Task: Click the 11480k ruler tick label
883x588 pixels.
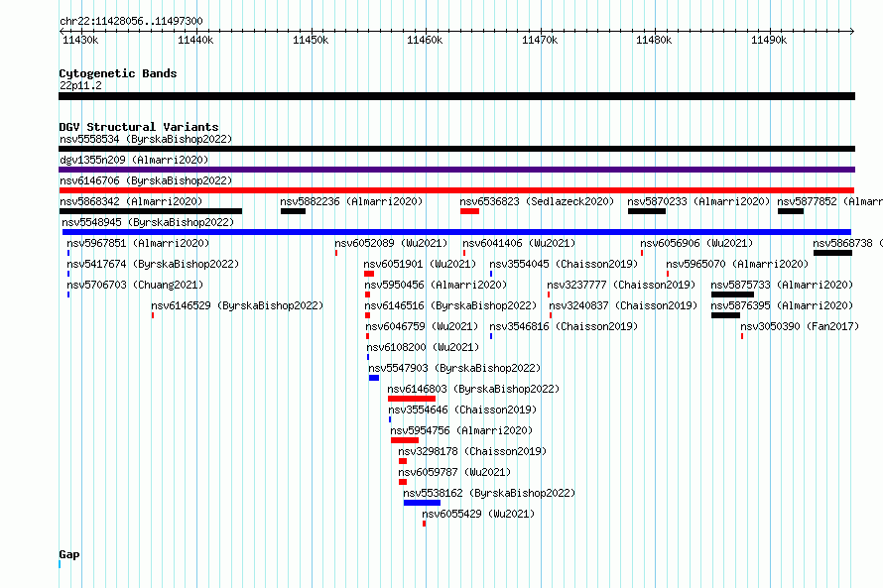Action: [654, 40]
